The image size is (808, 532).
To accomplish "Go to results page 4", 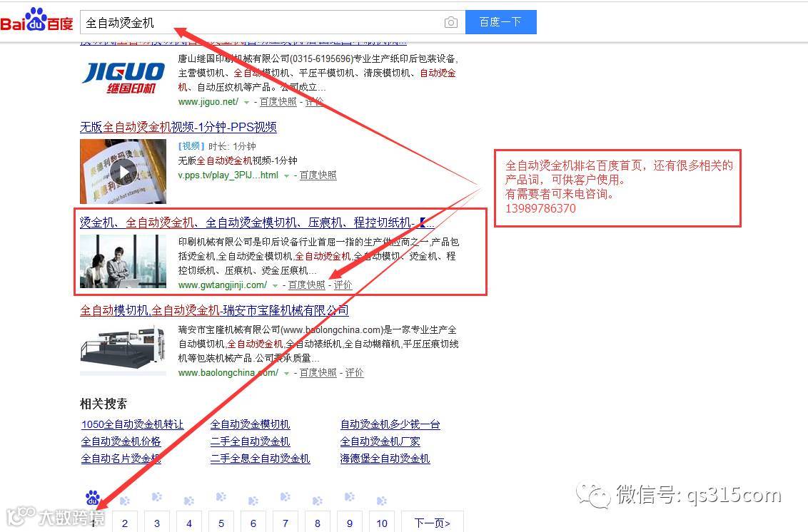I will 189,522.
